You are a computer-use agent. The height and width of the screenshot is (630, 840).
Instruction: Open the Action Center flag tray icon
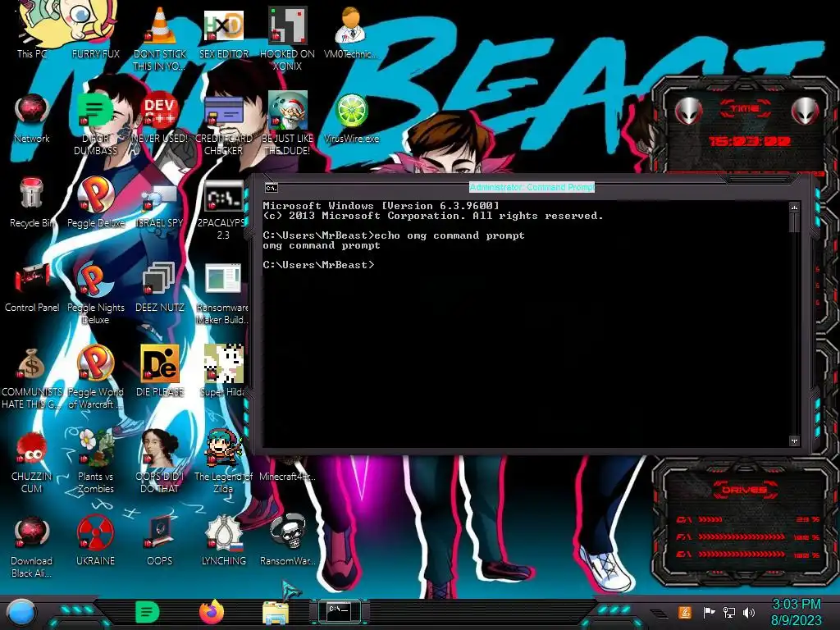click(709, 612)
